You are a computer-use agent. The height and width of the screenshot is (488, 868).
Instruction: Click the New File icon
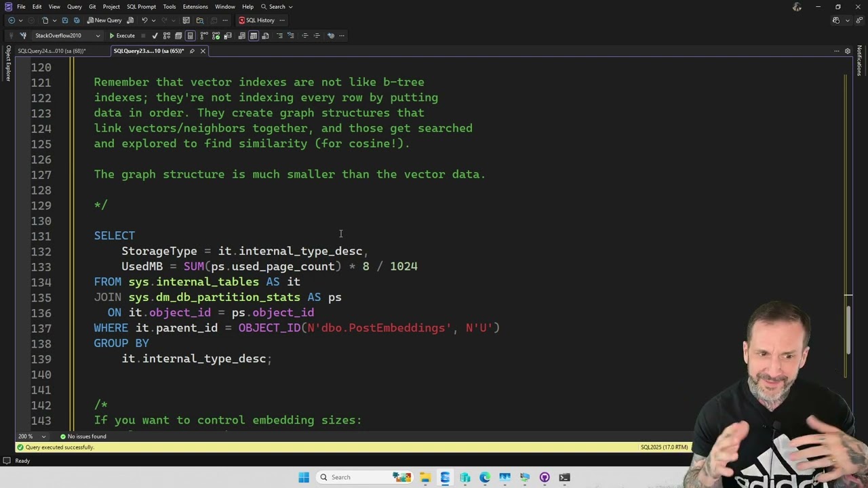point(45,20)
